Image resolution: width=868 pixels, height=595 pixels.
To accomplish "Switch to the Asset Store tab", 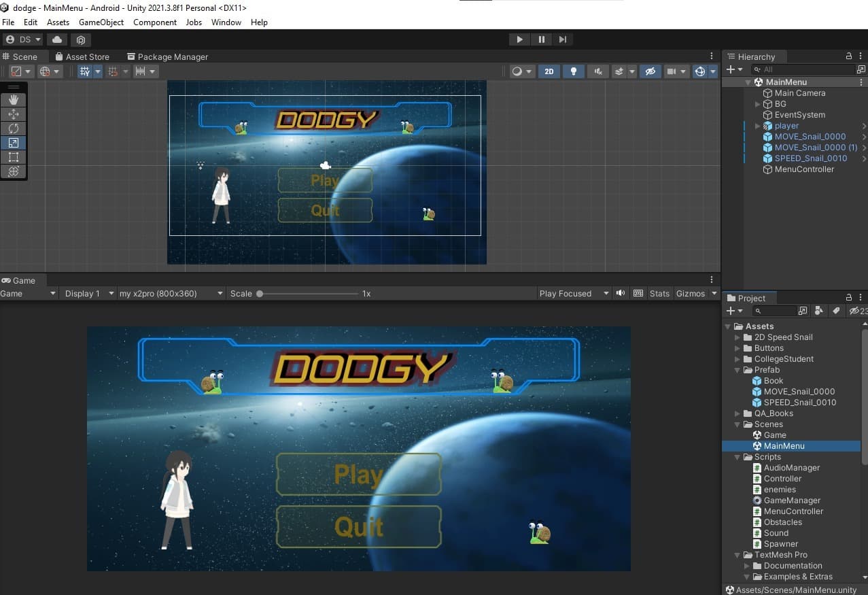I will point(81,56).
